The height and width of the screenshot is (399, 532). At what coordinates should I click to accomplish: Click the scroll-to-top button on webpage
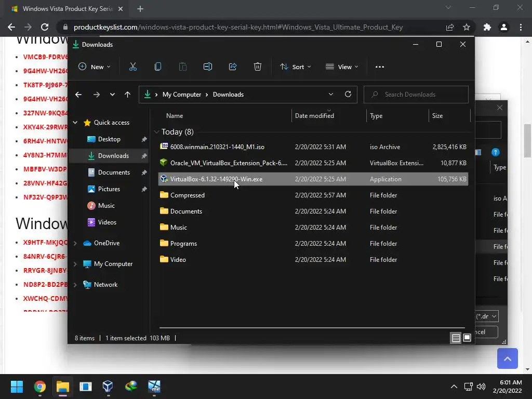point(508,358)
